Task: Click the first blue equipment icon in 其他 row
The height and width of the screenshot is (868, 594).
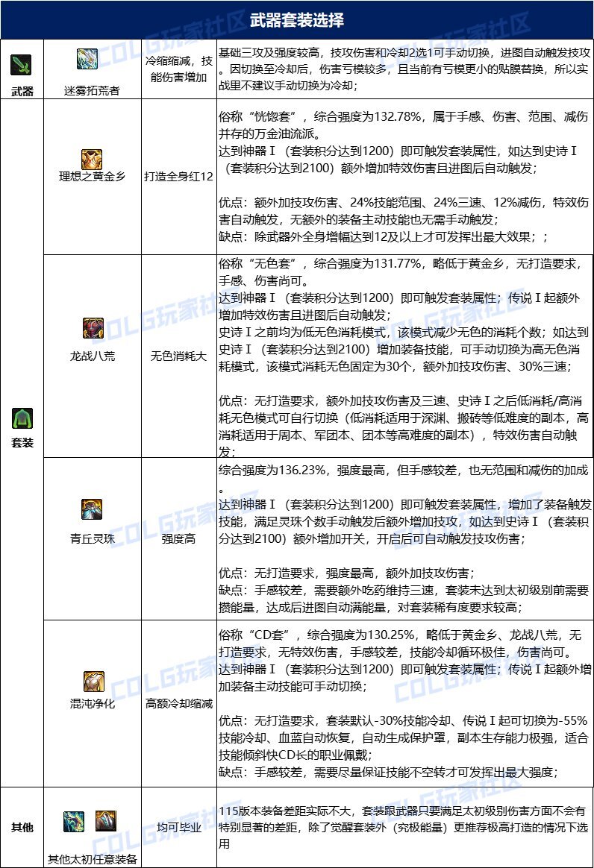Action: coord(74,822)
